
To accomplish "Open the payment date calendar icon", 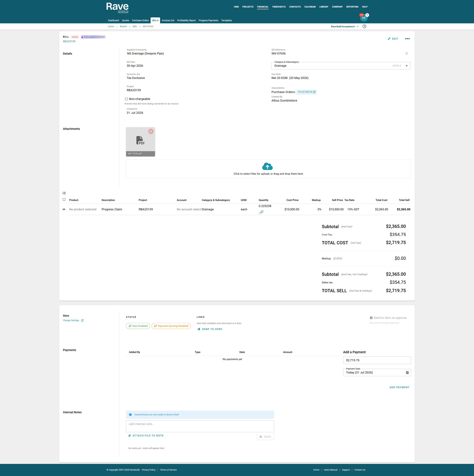I will coord(407,373).
